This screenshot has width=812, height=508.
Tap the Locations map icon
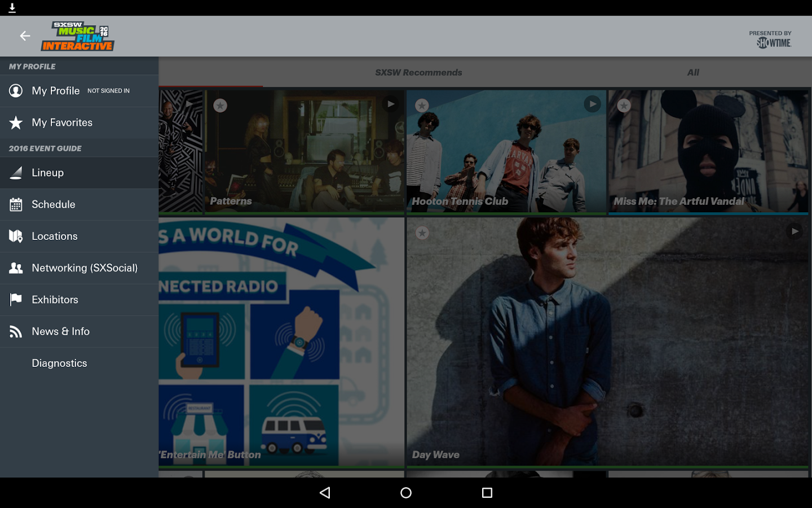click(x=16, y=236)
